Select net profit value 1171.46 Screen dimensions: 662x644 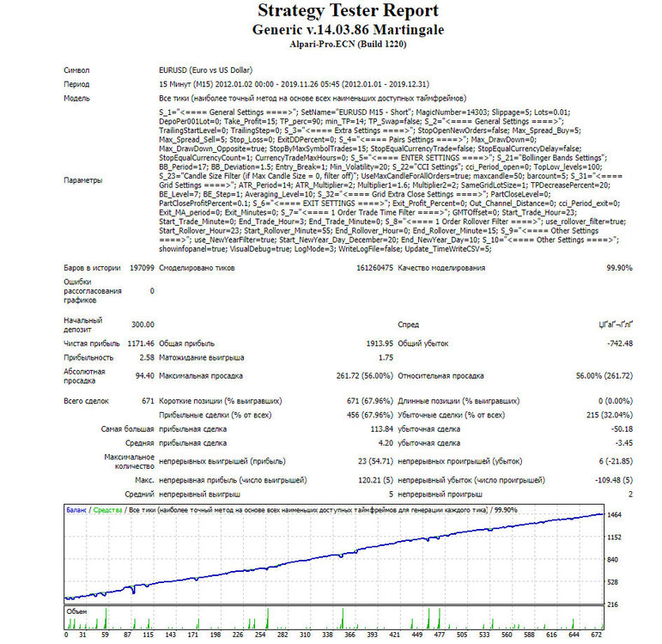(141, 343)
